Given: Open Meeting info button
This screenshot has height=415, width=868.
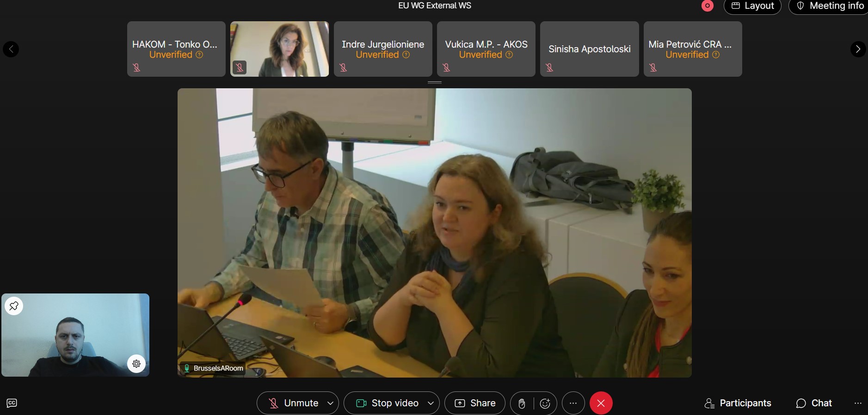Looking at the screenshot, I should (x=830, y=6).
